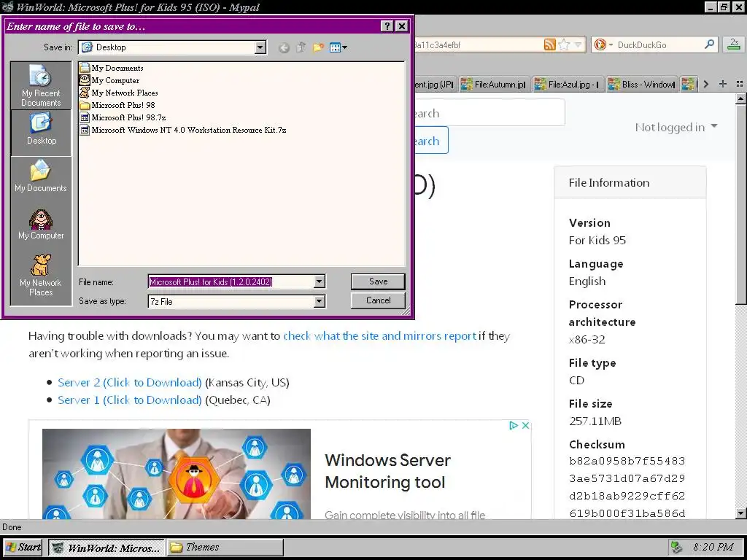The image size is (747, 560).
Task: Click the AdChoices triangle icon
Action: pos(514,426)
